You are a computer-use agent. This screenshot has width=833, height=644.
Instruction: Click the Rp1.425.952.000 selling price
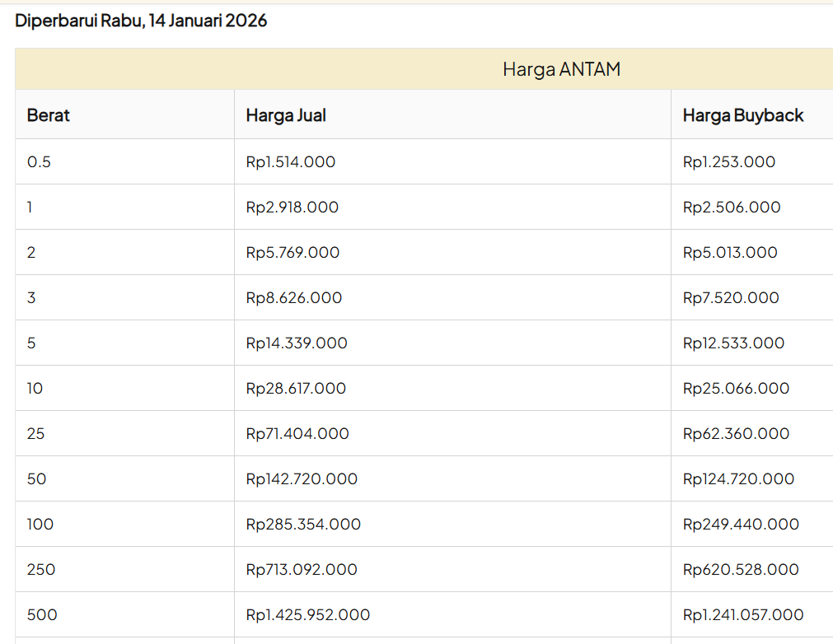coord(308,615)
